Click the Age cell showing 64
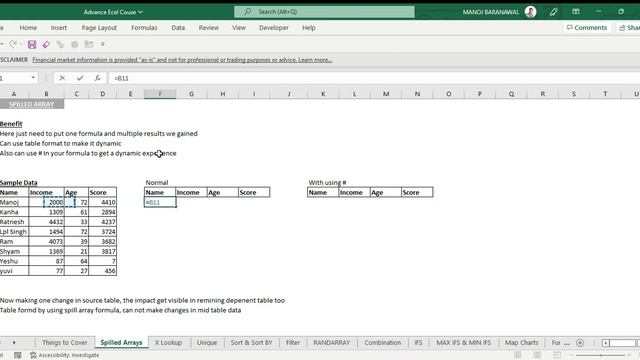Screen dimensions: 640x360 coord(76,261)
